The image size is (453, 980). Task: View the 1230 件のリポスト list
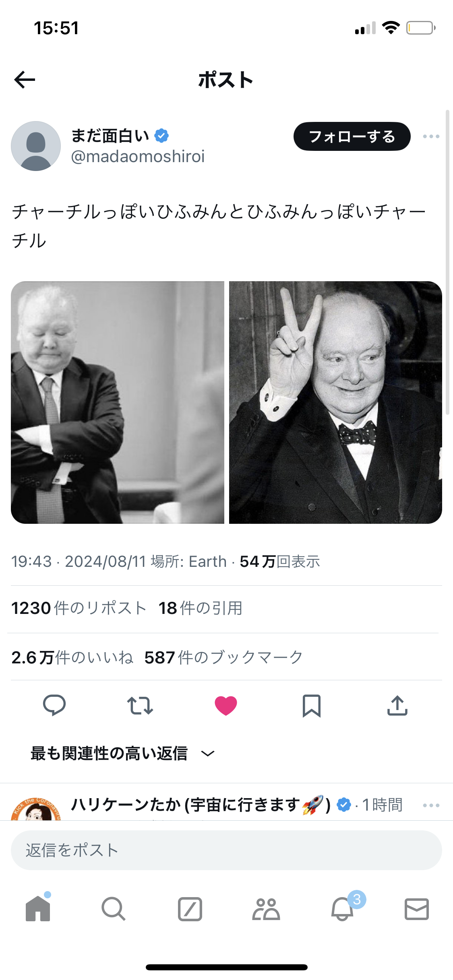(79, 608)
